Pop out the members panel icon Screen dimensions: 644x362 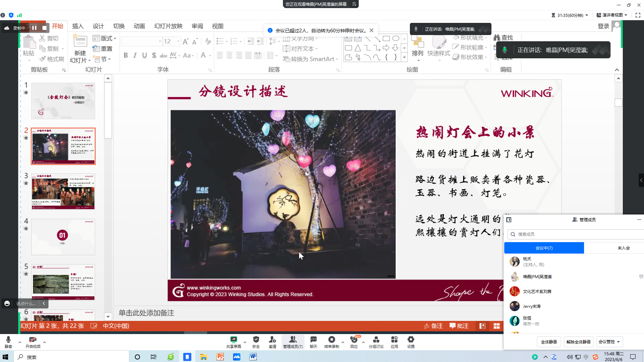[509, 220]
